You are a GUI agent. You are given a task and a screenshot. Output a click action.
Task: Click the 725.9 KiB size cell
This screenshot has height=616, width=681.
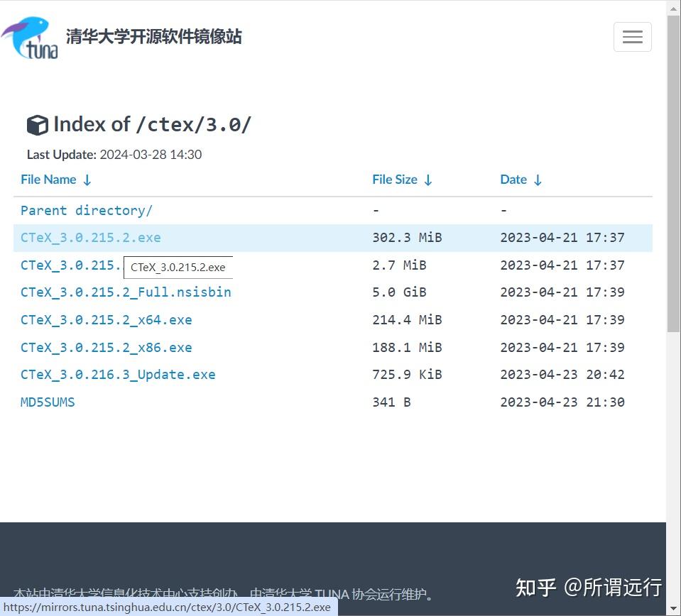point(407,375)
